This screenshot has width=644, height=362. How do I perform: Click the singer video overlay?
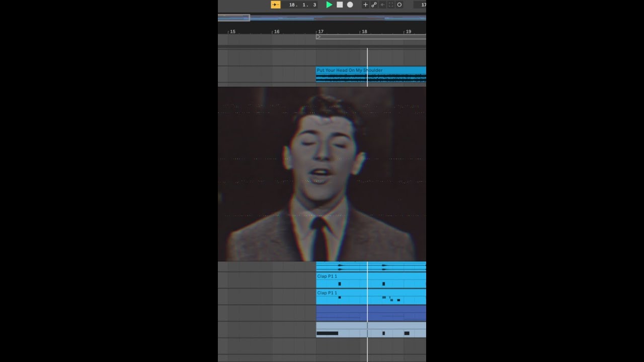click(x=322, y=174)
